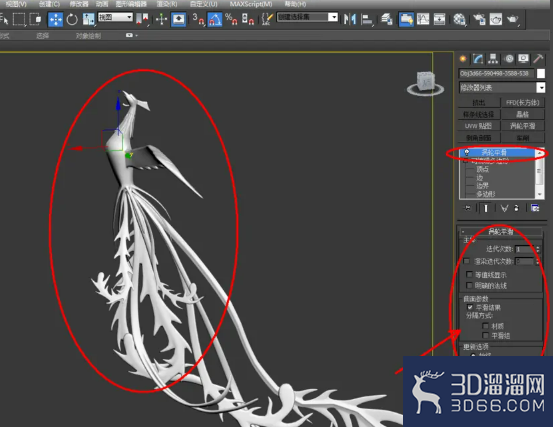Viewport: 553px width, 427px height.
Task: Open the Curve Editor icon
Action: 423,19
